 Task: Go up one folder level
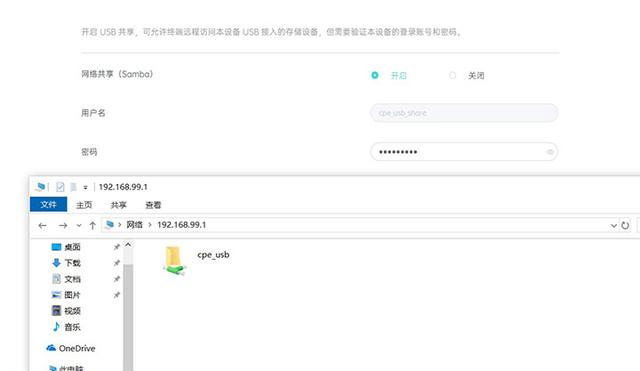(93, 225)
